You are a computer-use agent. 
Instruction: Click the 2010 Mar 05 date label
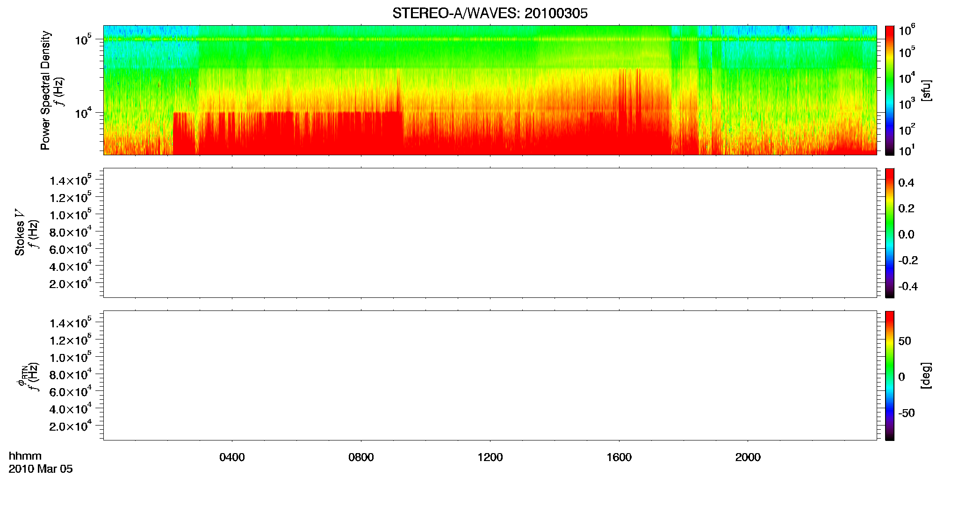(x=41, y=469)
